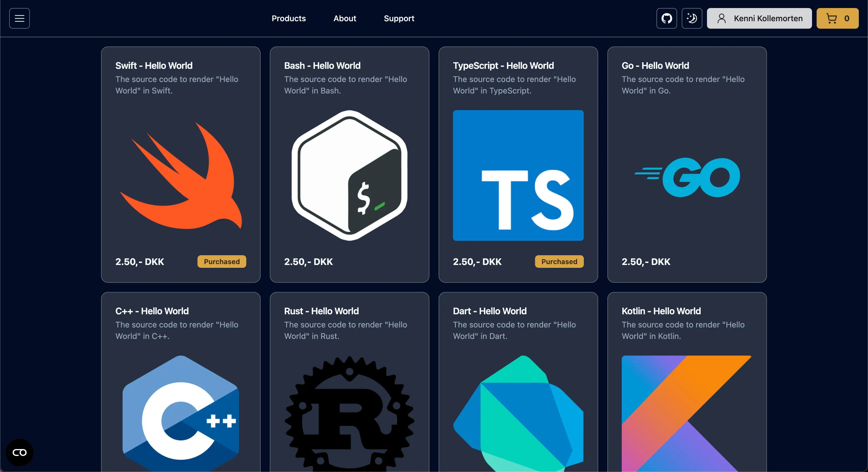The height and width of the screenshot is (472, 868).
Task: Click Dart card description text
Action: pos(515,330)
